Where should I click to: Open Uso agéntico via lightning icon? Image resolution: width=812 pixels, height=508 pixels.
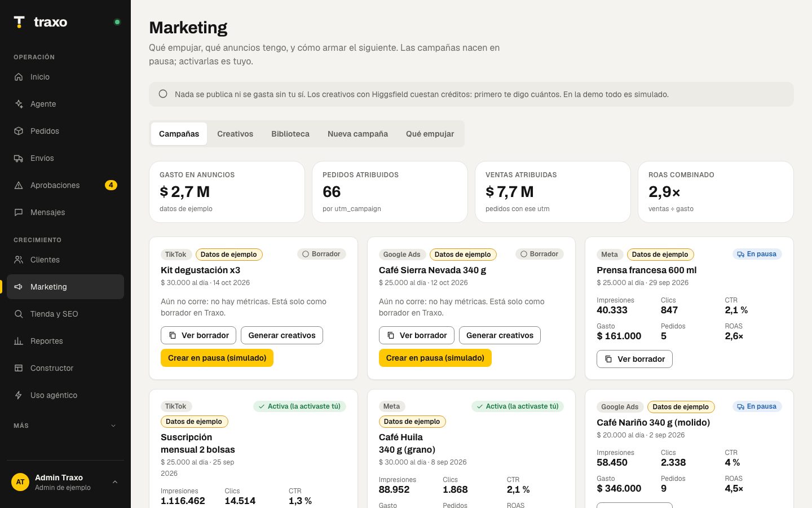point(19,395)
